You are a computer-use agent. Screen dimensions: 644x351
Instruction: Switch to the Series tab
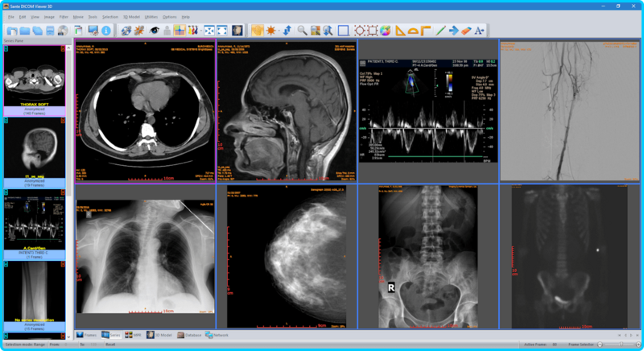111,335
